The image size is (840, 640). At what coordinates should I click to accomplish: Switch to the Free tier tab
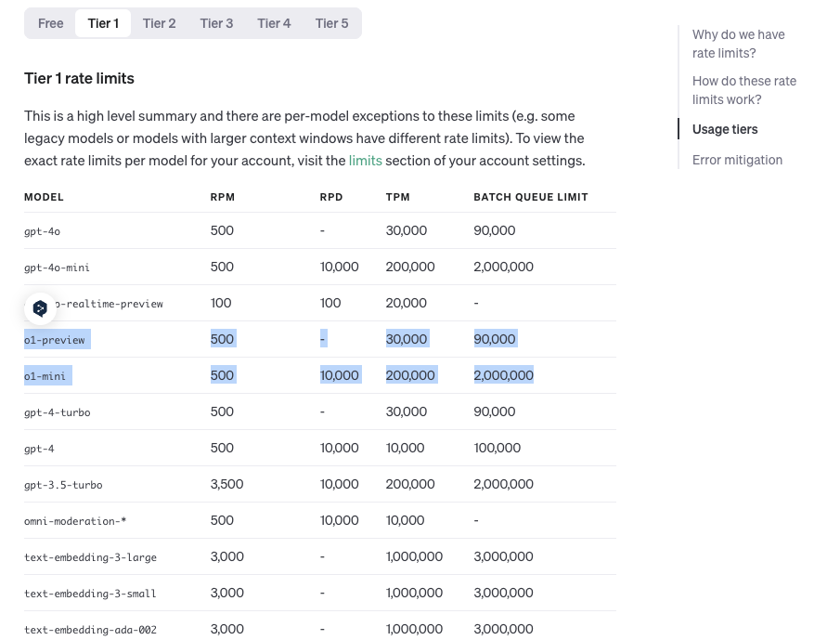click(x=50, y=23)
